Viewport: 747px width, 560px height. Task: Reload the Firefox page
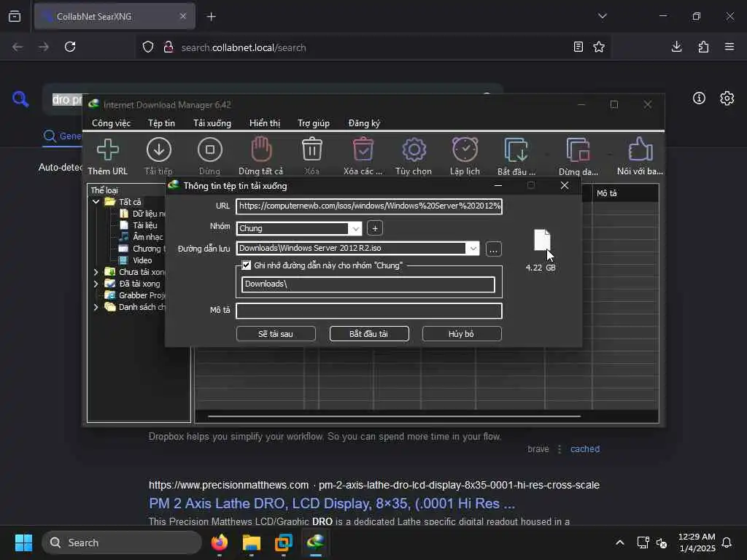70,47
